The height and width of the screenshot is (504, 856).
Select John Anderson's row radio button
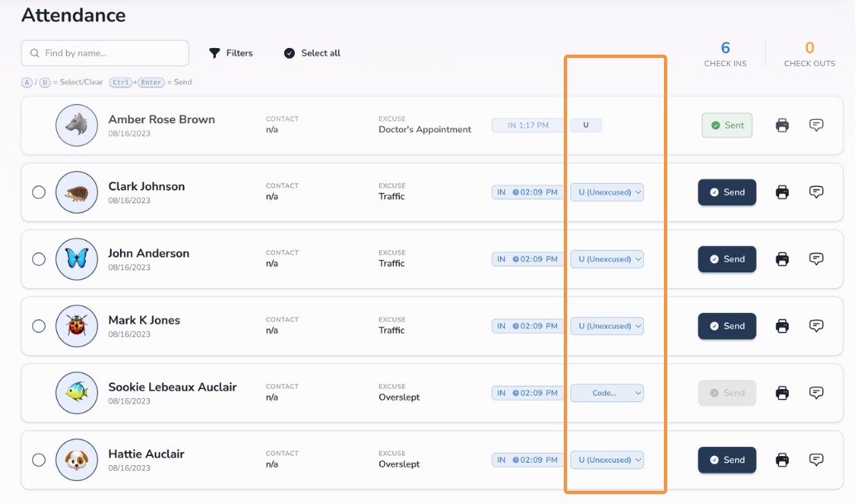(x=39, y=259)
